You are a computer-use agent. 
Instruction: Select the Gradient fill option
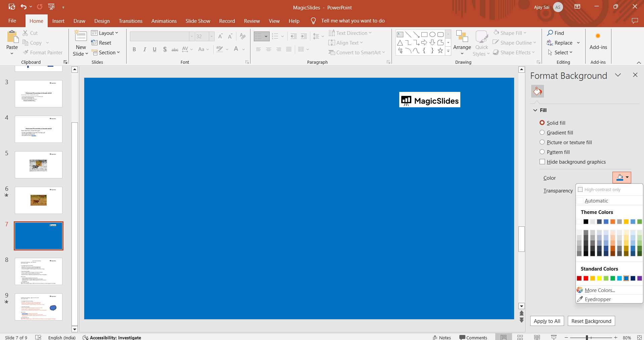(542, 132)
